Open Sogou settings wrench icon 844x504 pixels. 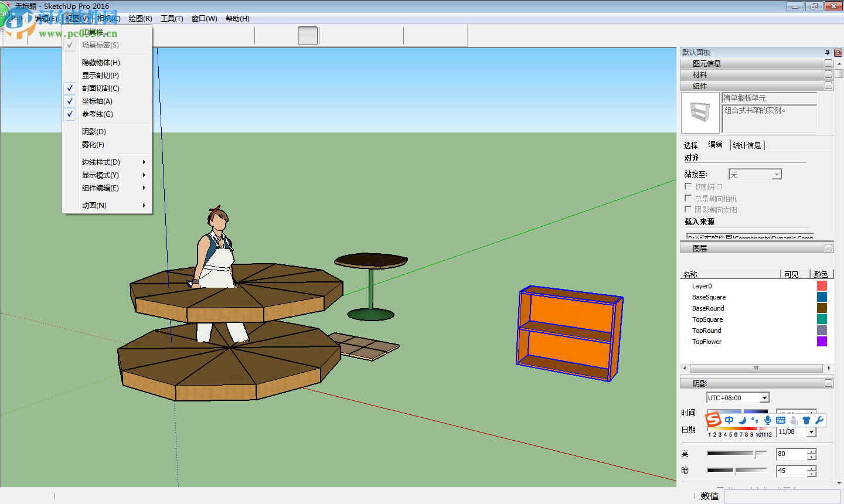820,420
